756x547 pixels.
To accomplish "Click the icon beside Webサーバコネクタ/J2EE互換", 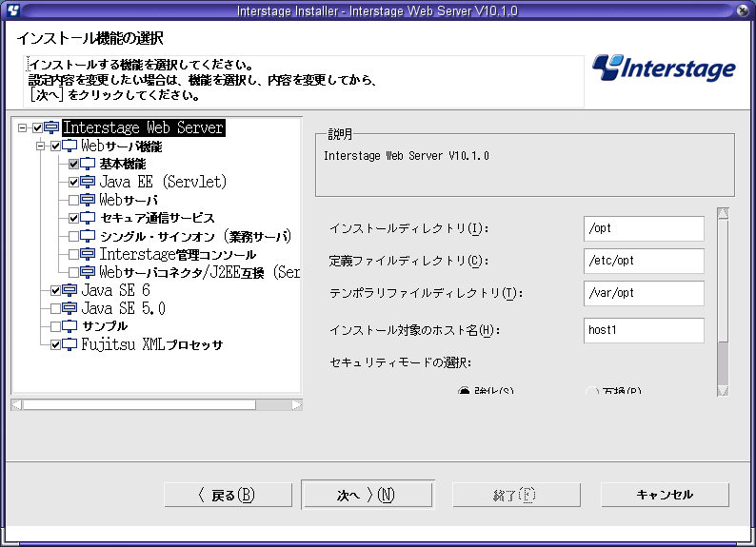I will click(x=88, y=272).
